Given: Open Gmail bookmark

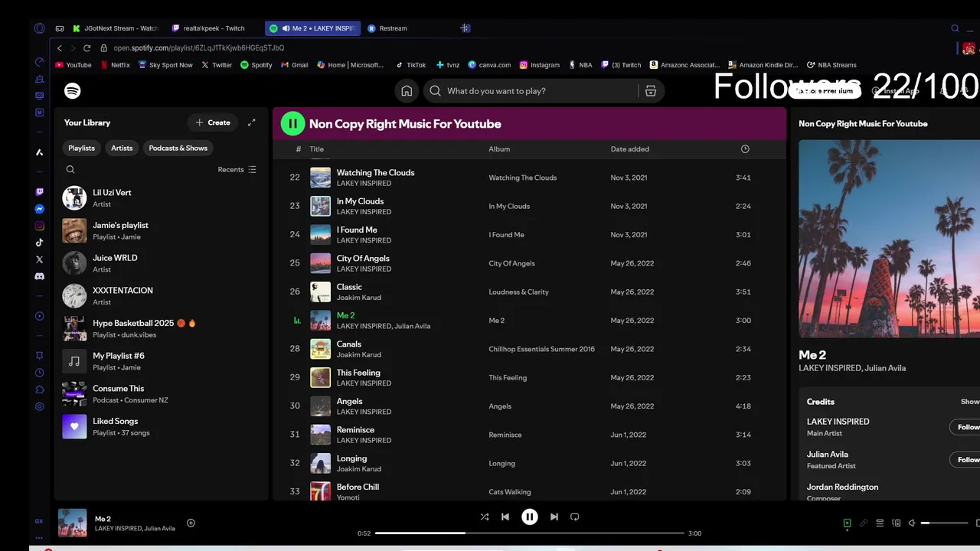Looking at the screenshot, I should click(295, 65).
